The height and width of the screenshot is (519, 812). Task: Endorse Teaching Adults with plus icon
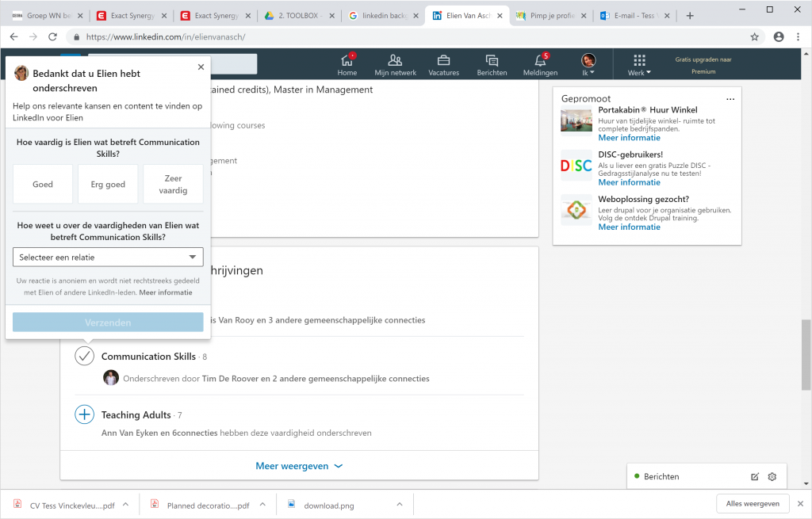84,414
